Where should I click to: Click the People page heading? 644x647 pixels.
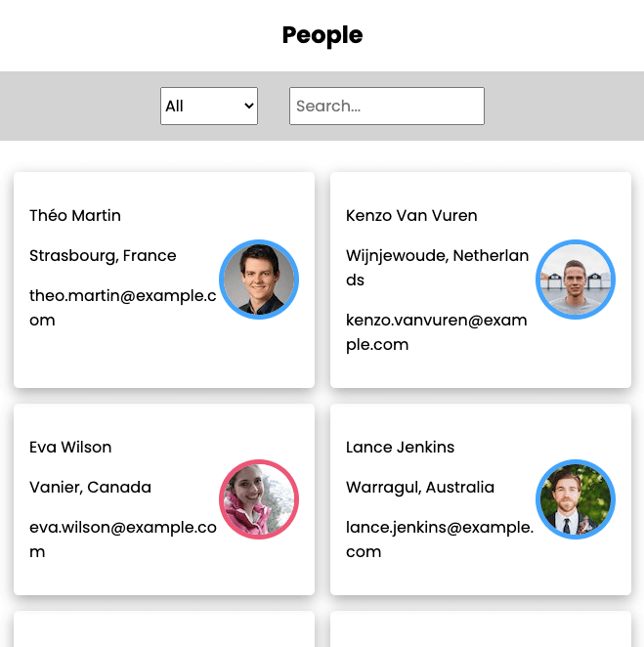point(322,35)
